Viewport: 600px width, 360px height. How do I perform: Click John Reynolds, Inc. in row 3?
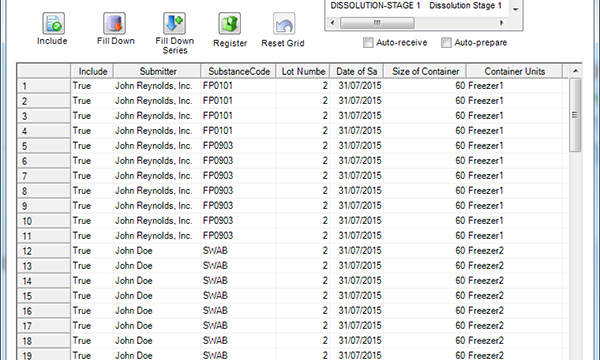pos(157,116)
